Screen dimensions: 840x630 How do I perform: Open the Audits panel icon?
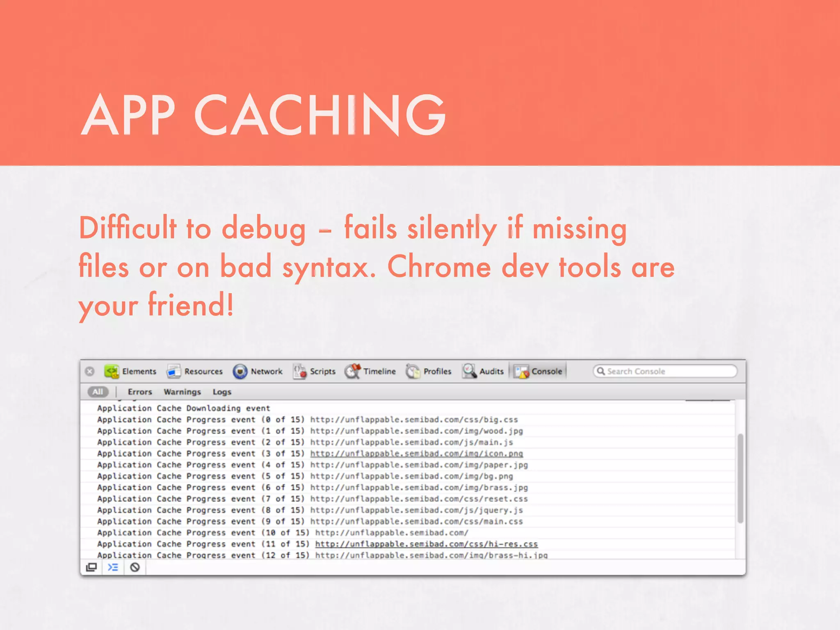pos(469,371)
